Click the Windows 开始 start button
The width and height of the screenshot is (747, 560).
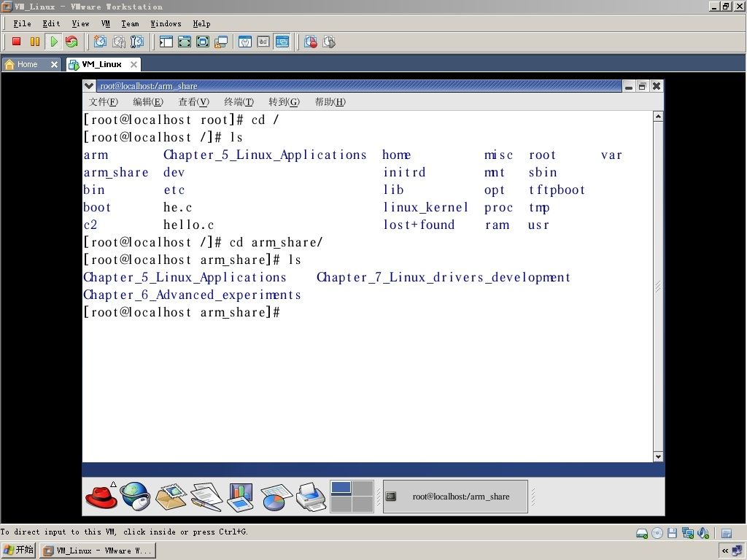click(x=18, y=551)
